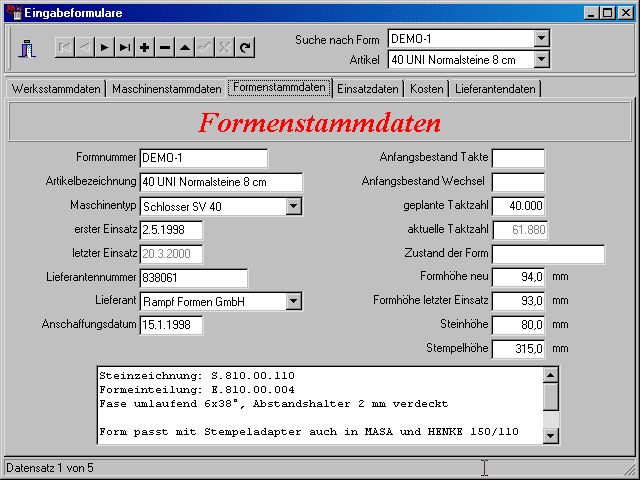Go to next record with navigator arrow
640x480 pixels.
tap(104, 47)
